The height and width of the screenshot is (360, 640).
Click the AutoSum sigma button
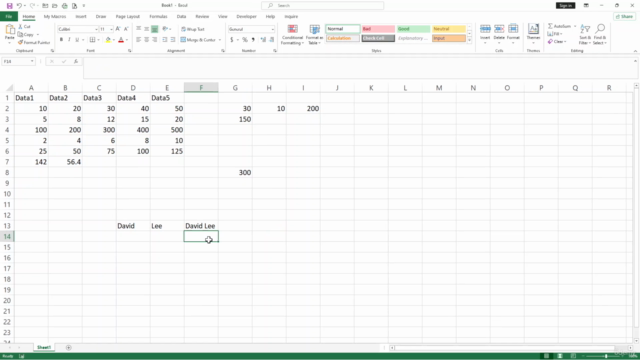coord(560,26)
